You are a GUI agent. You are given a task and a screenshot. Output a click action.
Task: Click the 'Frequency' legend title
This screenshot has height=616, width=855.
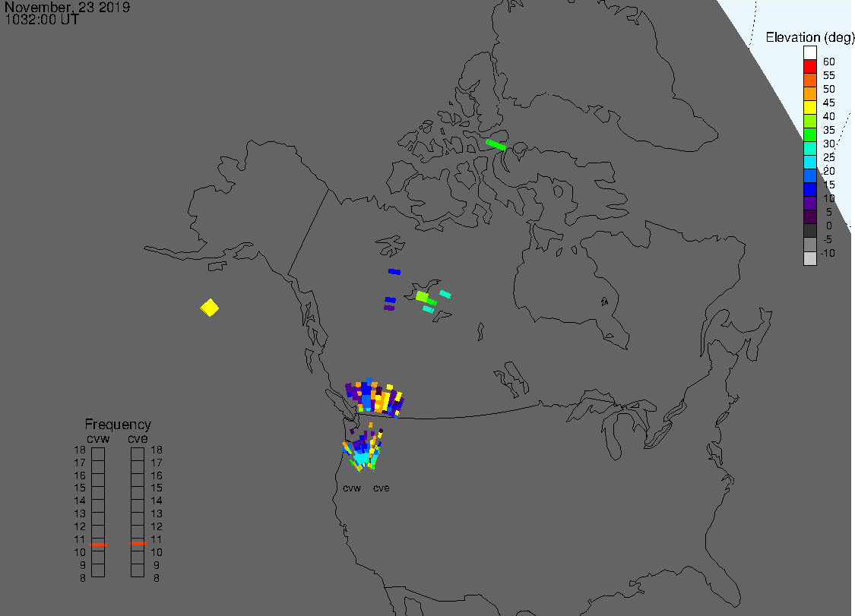[x=118, y=424]
